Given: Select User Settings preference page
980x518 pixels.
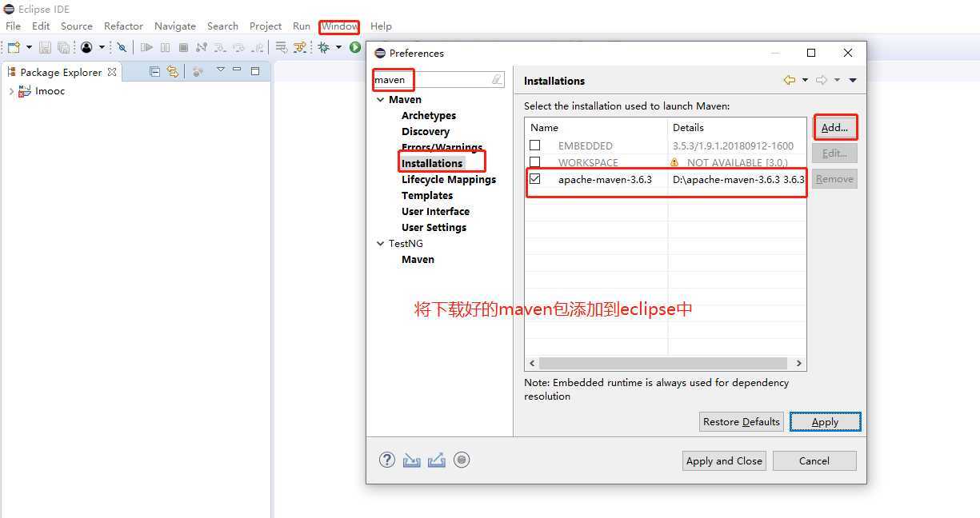Looking at the screenshot, I should click(434, 228).
